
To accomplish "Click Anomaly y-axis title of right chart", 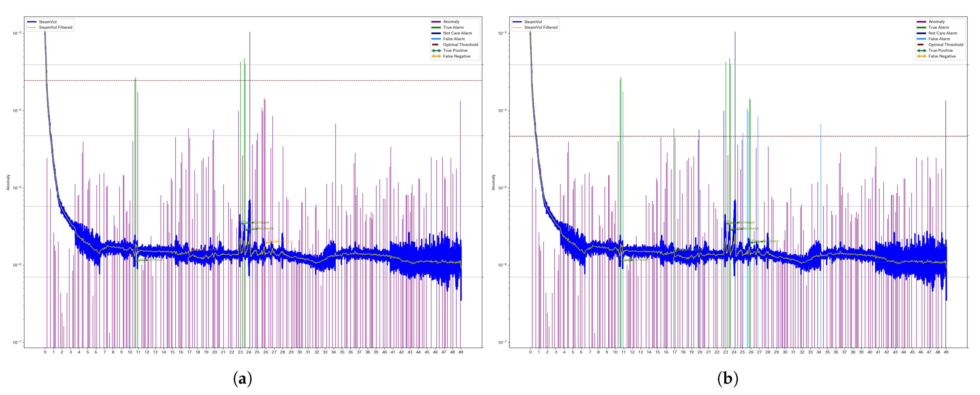I will point(493,182).
